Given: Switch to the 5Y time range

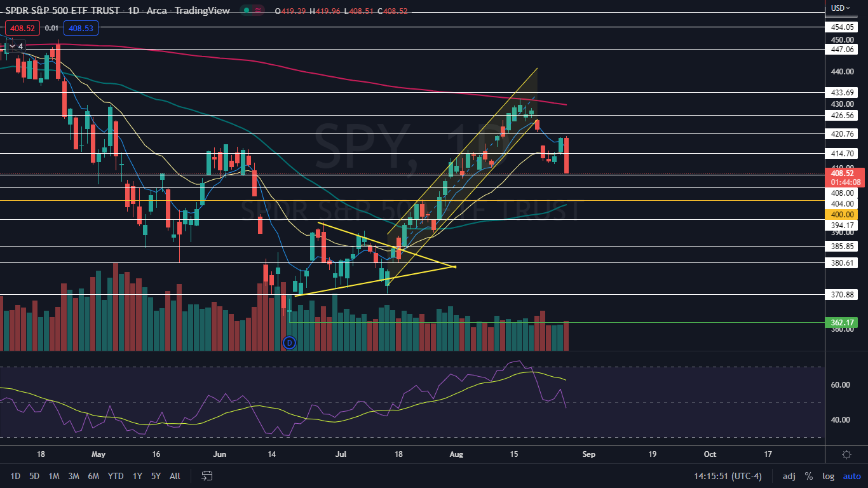Looking at the screenshot, I should [156, 476].
